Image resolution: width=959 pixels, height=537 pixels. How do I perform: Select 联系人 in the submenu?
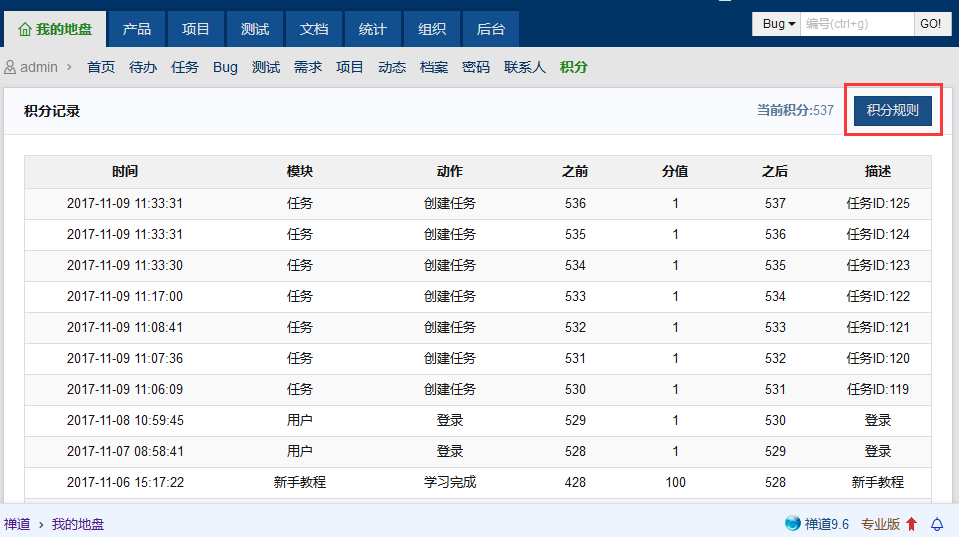[x=525, y=68]
